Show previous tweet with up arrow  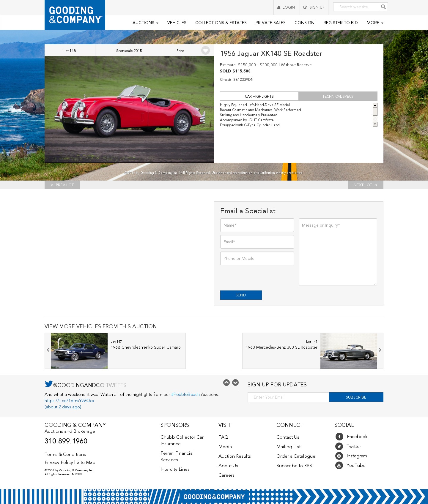tap(226, 383)
